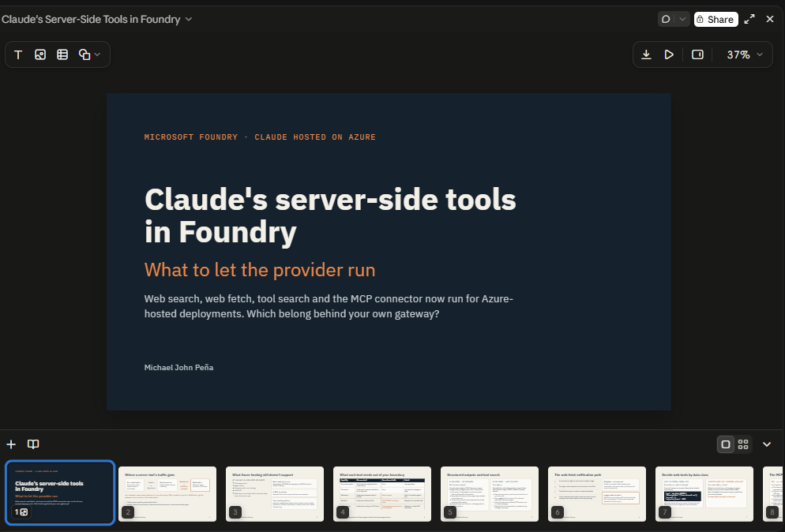Expand the comment options chevron
Viewport: 785px width, 532px height.
tap(682, 19)
